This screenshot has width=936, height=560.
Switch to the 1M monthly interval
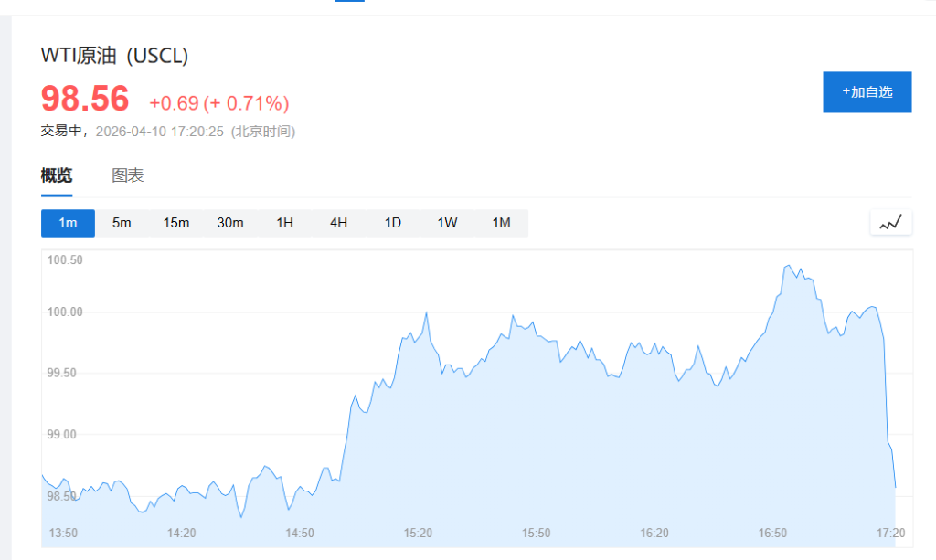(501, 223)
